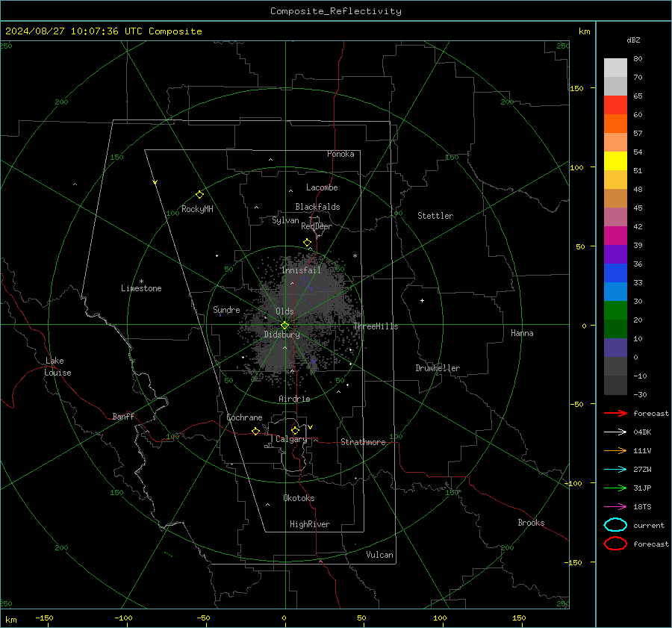Click the RedDeer city label
Screen dimensions: 672x628
317,226
